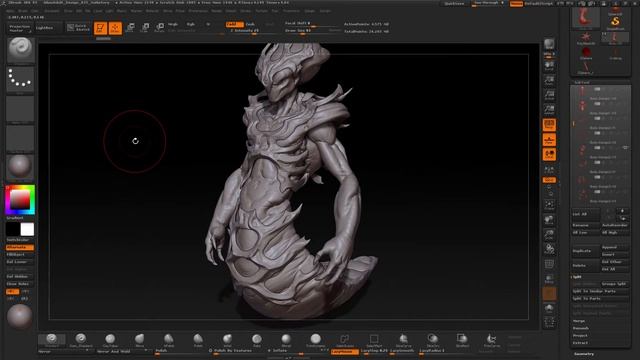The width and height of the screenshot is (640, 360).
Task: Open the stroke type picker
Action: (20, 79)
